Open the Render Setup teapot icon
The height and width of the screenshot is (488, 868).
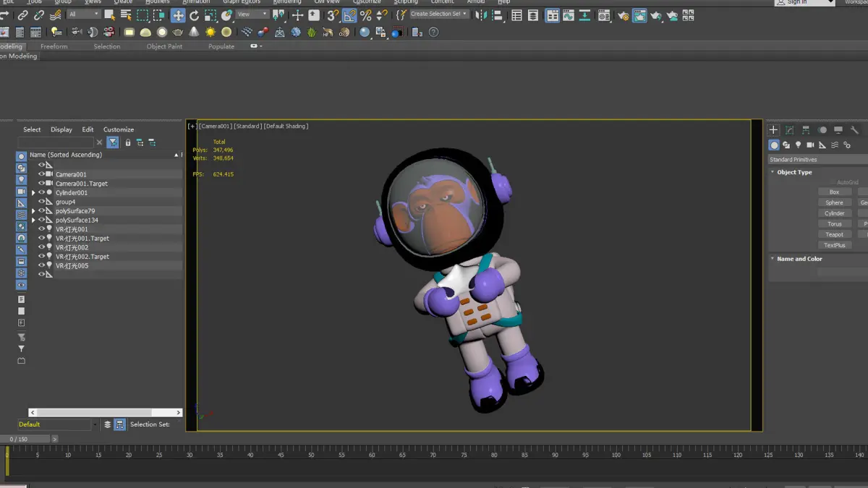coord(624,16)
